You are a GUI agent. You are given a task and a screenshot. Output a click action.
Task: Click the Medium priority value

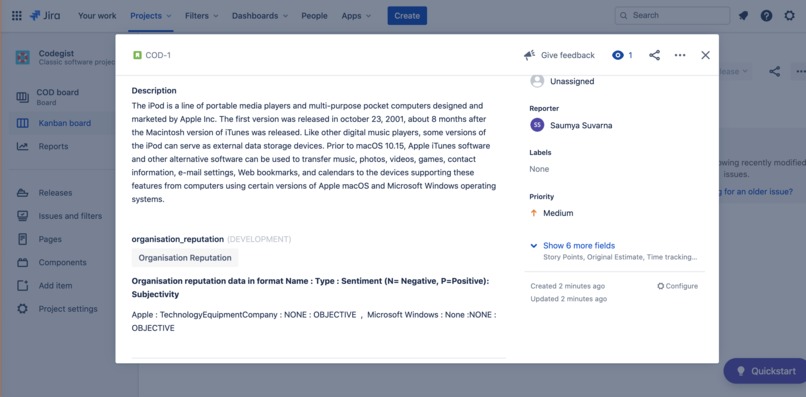[558, 213]
